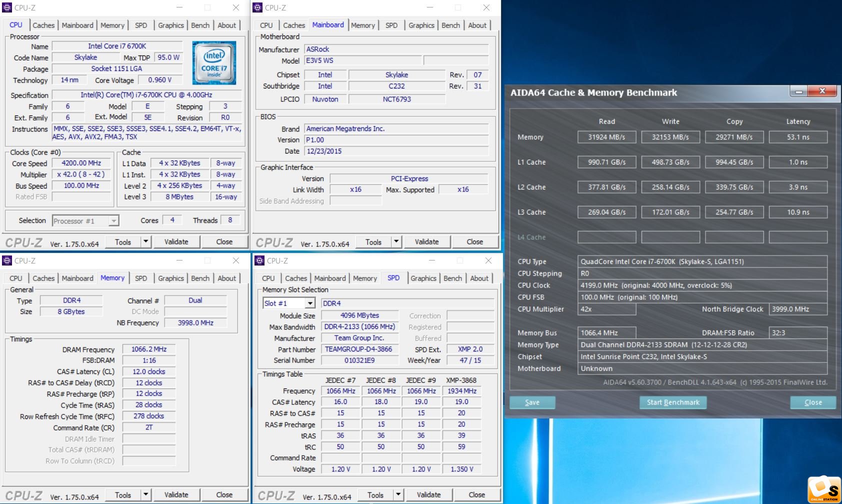Click Validate in Mainboard window
Image resolution: width=842 pixels, height=504 pixels.
click(x=427, y=242)
